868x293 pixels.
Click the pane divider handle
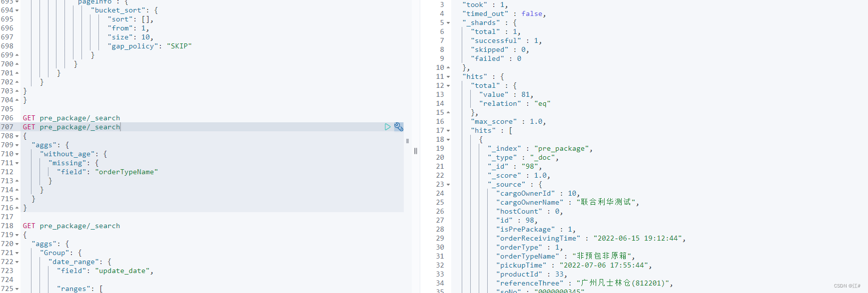click(416, 151)
